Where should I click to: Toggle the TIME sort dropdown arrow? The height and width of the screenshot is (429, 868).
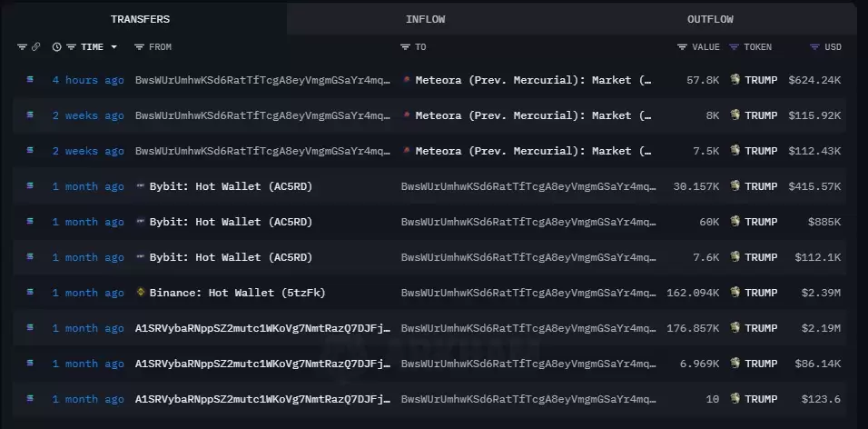[x=114, y=47]
